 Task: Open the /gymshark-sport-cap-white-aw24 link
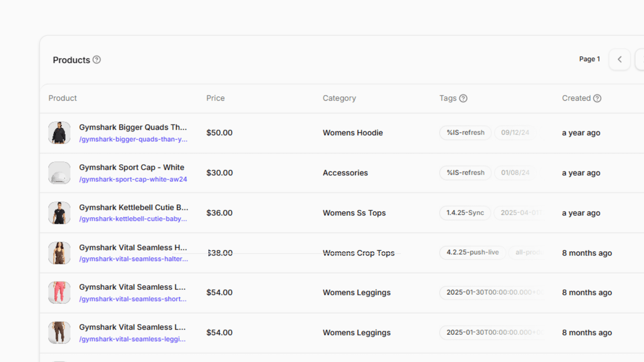click(133, 179)
